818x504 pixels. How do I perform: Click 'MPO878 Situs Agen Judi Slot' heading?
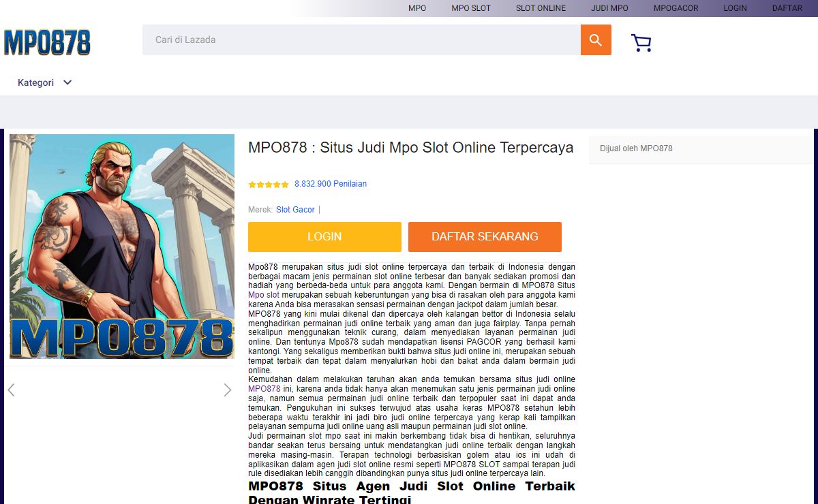point(412,492)
